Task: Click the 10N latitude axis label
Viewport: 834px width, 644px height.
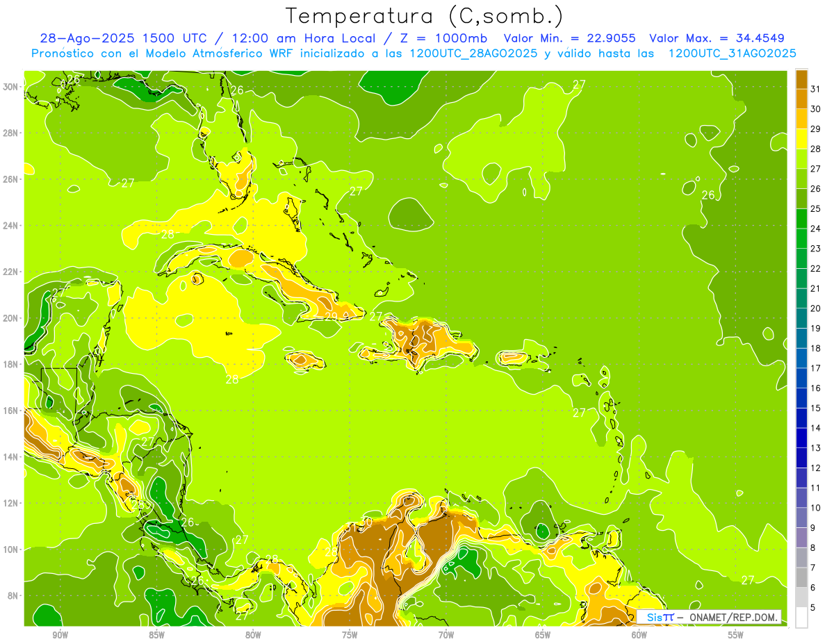Action: point(11,550)
